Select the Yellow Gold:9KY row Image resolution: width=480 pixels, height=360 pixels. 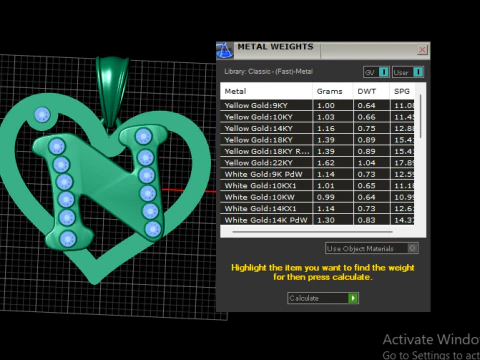(317, 105)
